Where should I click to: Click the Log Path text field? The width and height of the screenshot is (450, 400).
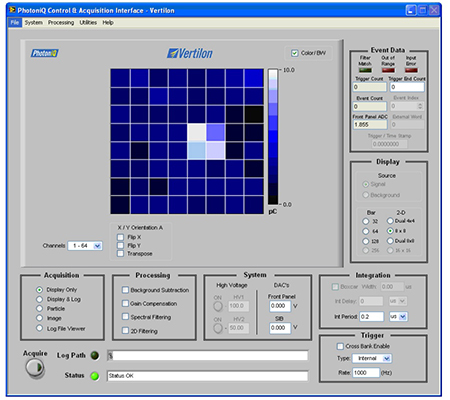[208, 356]
